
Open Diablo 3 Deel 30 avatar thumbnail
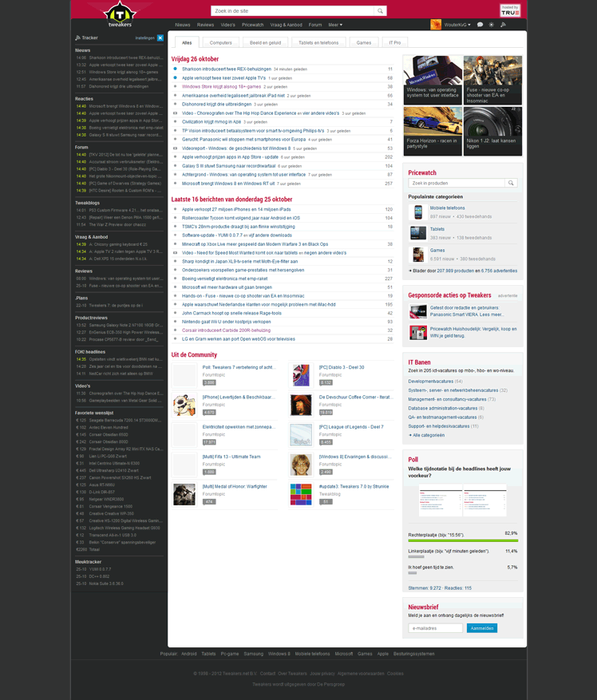point(301,375)
